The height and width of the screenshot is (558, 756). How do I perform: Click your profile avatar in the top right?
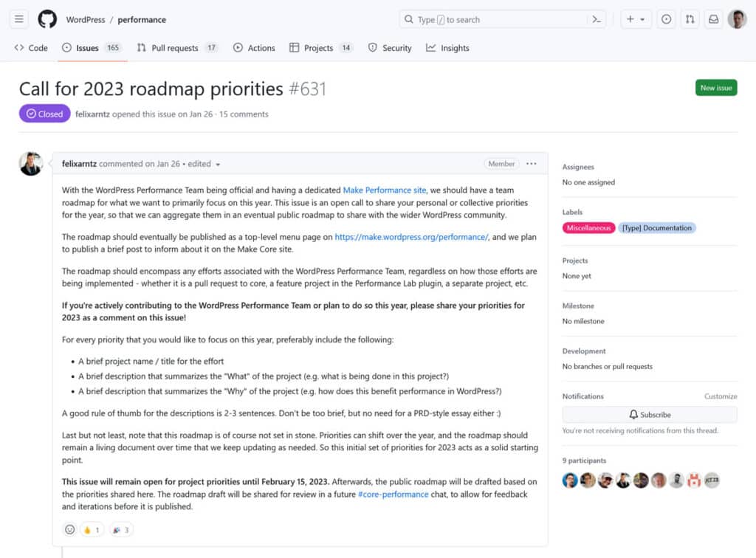coord(737,19)
